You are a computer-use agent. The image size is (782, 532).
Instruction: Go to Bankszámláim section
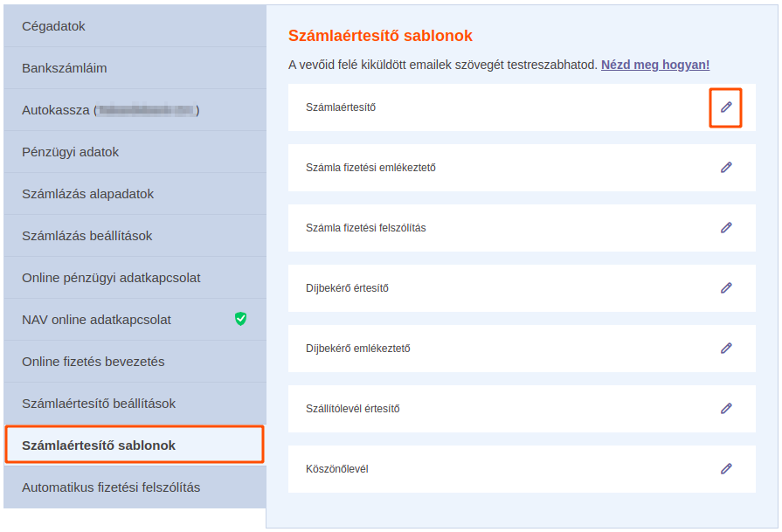pyautogui.click(x=65, y=68)
